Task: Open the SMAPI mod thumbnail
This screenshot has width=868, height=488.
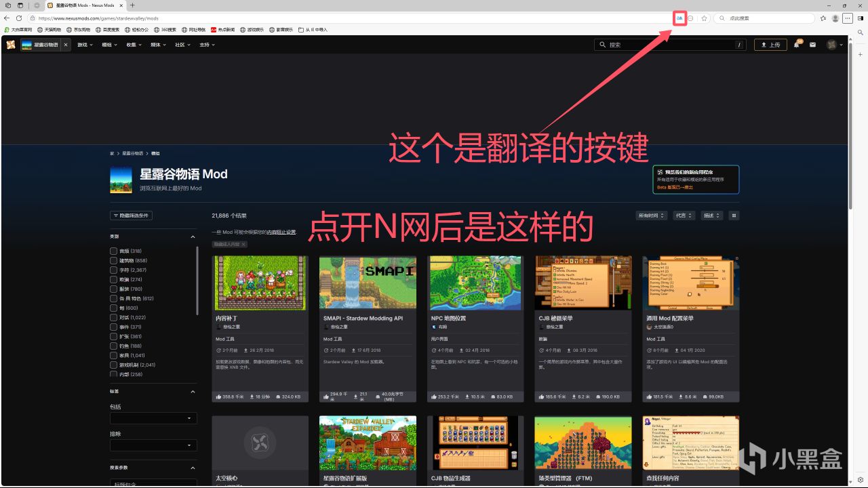Action: click(x=368, y=282)
